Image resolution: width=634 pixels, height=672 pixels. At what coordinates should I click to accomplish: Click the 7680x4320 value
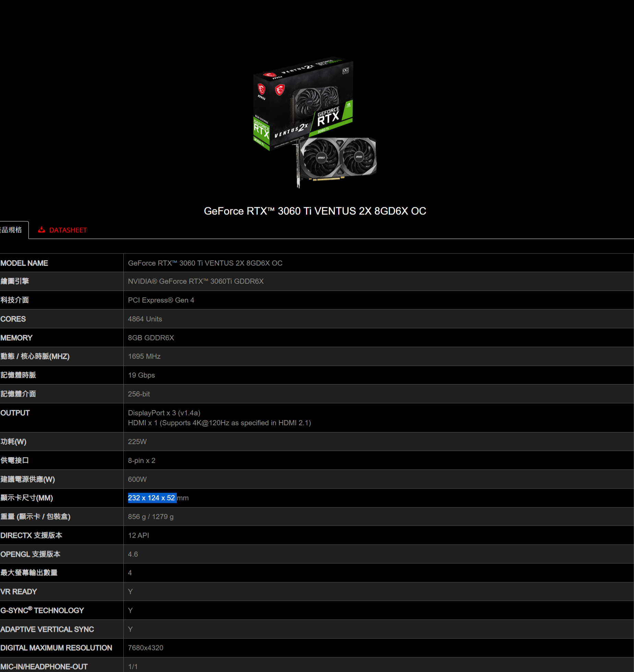145,648
